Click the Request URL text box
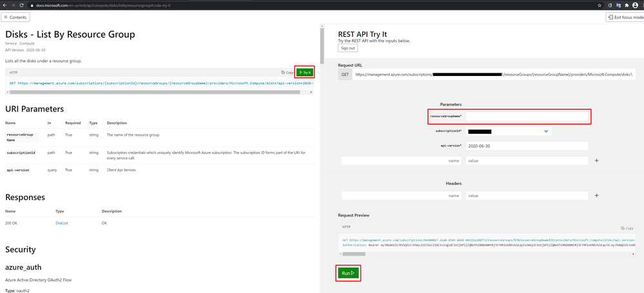Screen dimensions: 644x293 [494, 75]
